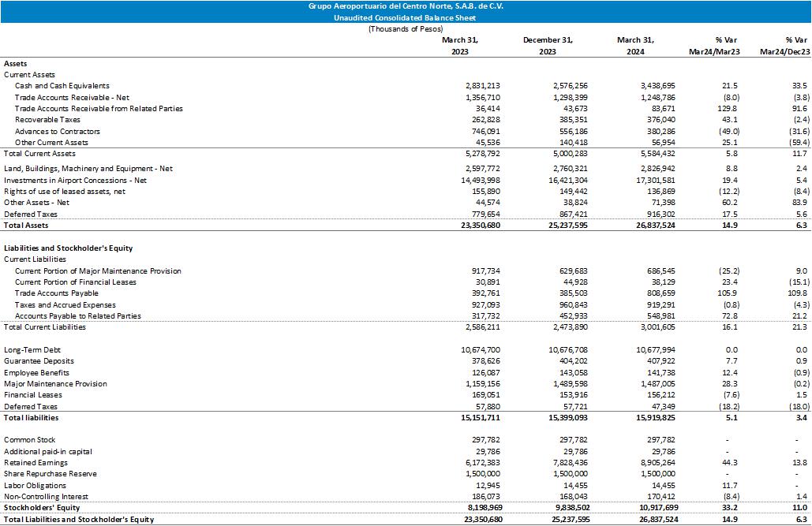The width and height of the screenshot is (812, 526).
Task: Click the 129.8 percent variation value
Action: (728, 109)
